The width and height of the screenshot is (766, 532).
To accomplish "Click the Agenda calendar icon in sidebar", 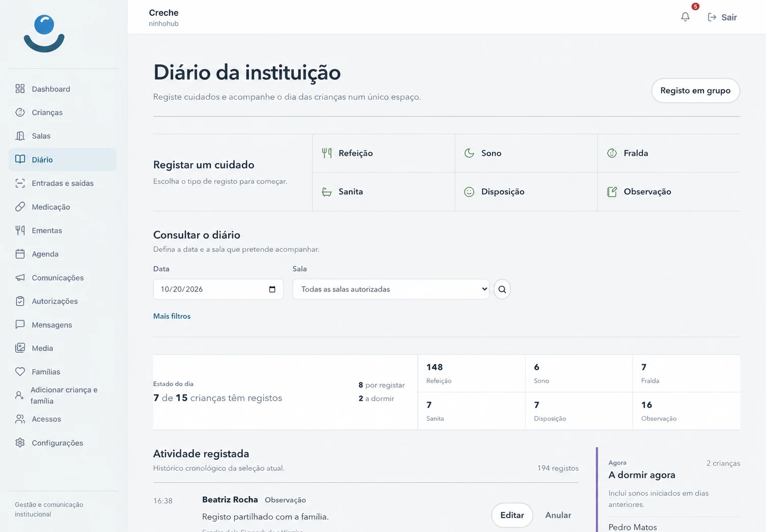I will [x=20, y=254].
